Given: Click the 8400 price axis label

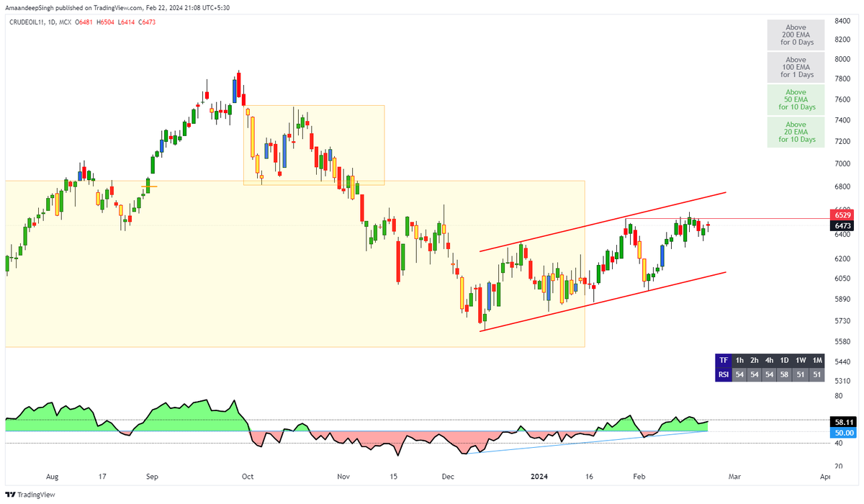Looking at the screenshot, I should pos(843,20).
